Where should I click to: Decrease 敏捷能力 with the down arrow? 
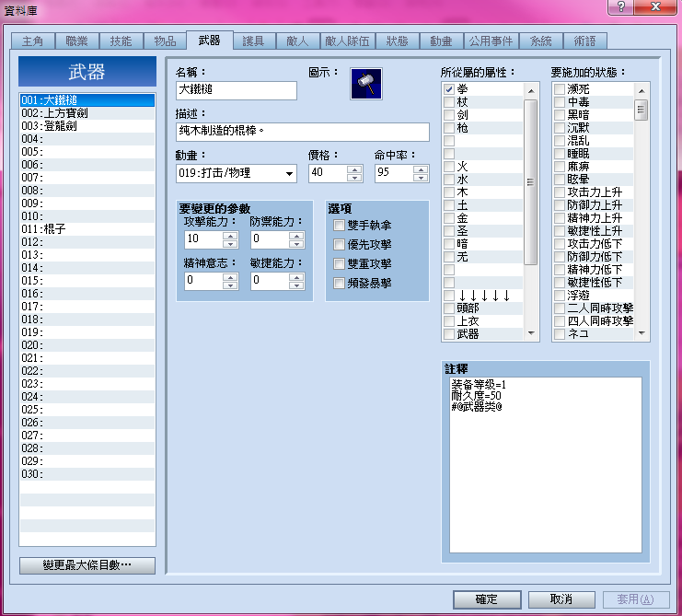[296, 285]
